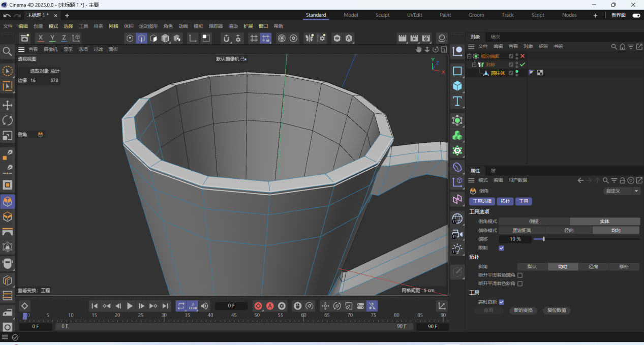Click the 新的变换 button
This screenshot has width=644, height=345.
(523, 310)
